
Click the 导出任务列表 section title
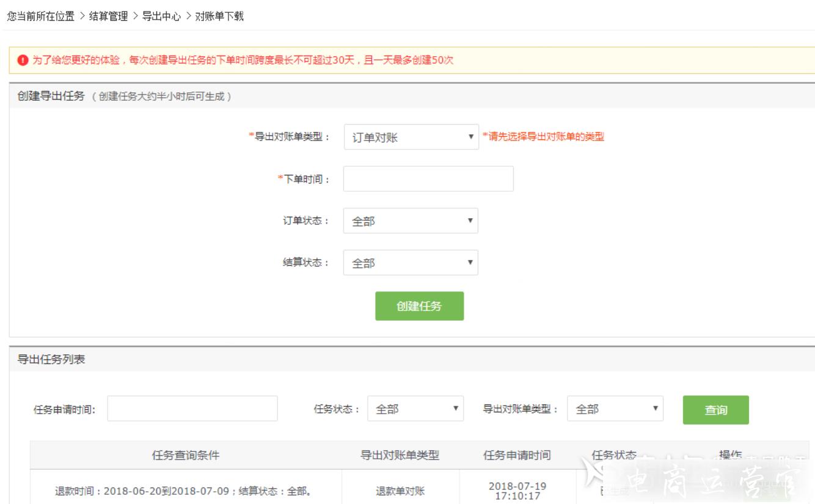(51, 360)
